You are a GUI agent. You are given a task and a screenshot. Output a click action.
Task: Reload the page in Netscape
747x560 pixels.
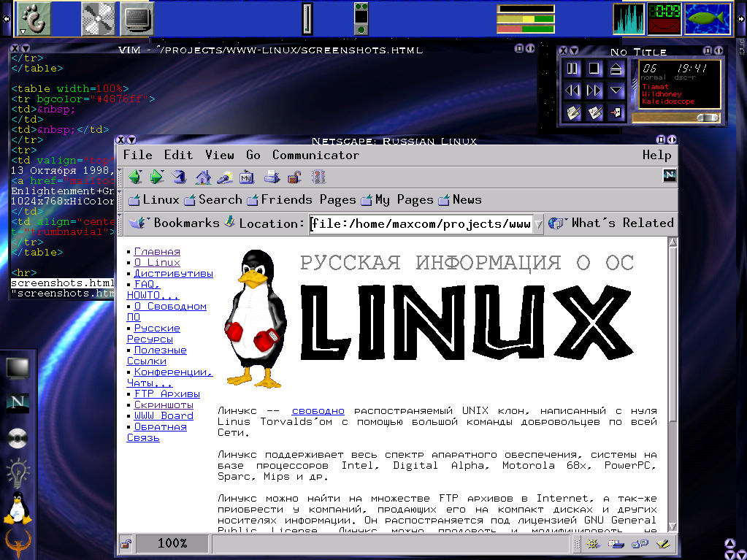(x=179, y=177)
